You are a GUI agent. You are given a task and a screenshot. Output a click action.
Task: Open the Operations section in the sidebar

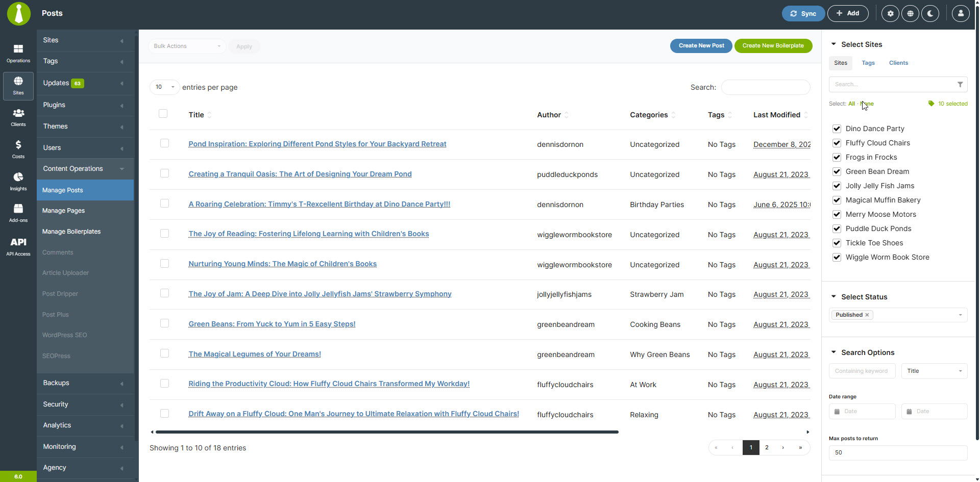(18, 53)
